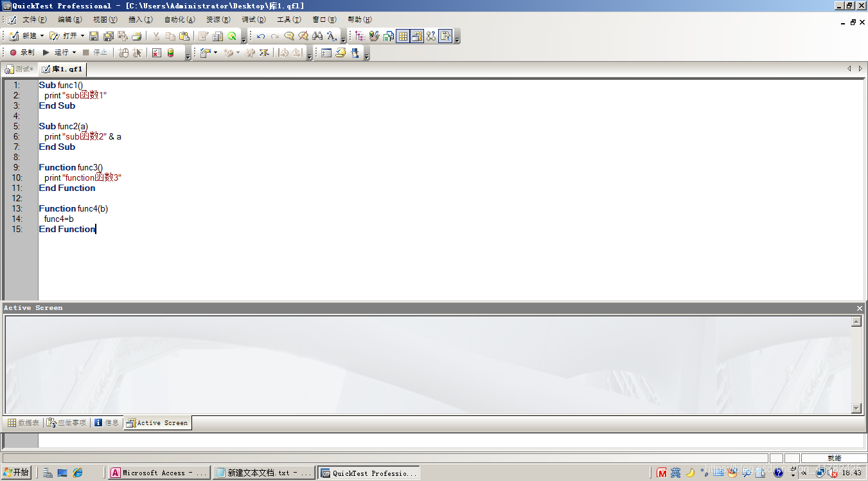Expand the edit toolbar options arrow
This screenshot has width=868, height=481.
(x=344, y=40)
